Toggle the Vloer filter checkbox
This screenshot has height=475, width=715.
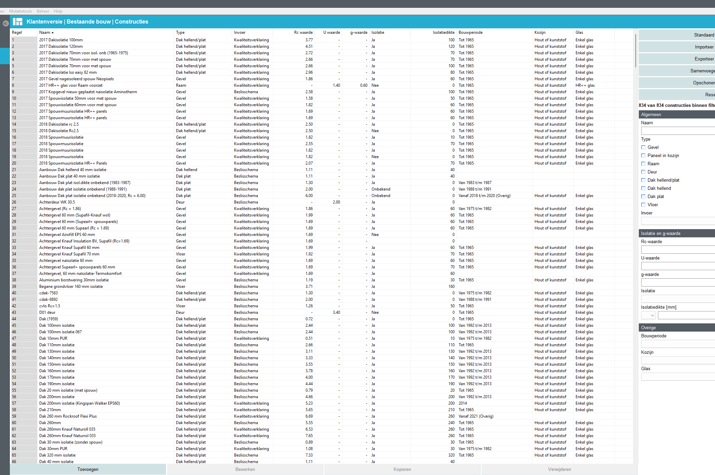click(644, 204)
